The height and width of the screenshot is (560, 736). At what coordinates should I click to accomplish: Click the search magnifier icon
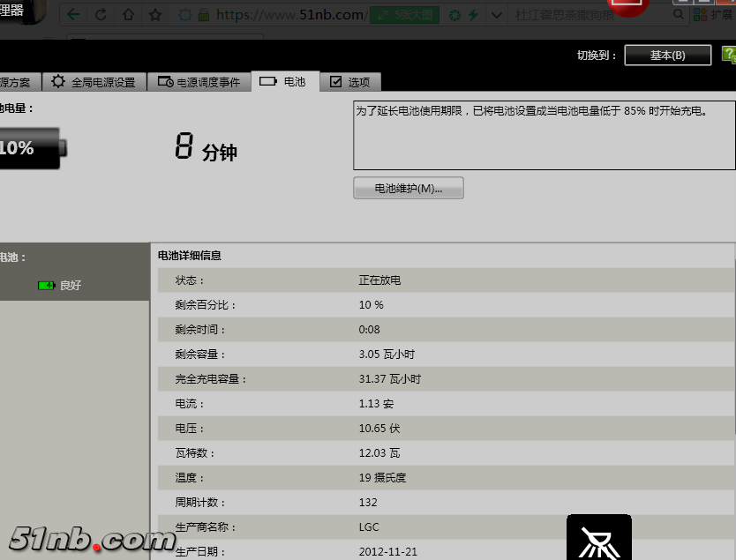pos(677,15)
